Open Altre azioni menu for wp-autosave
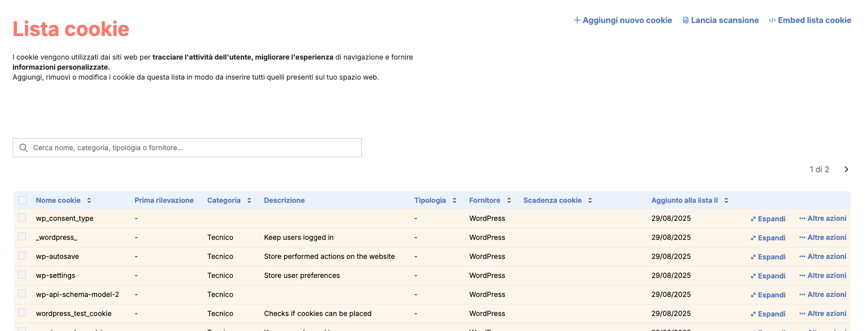 tap(822, 256)
